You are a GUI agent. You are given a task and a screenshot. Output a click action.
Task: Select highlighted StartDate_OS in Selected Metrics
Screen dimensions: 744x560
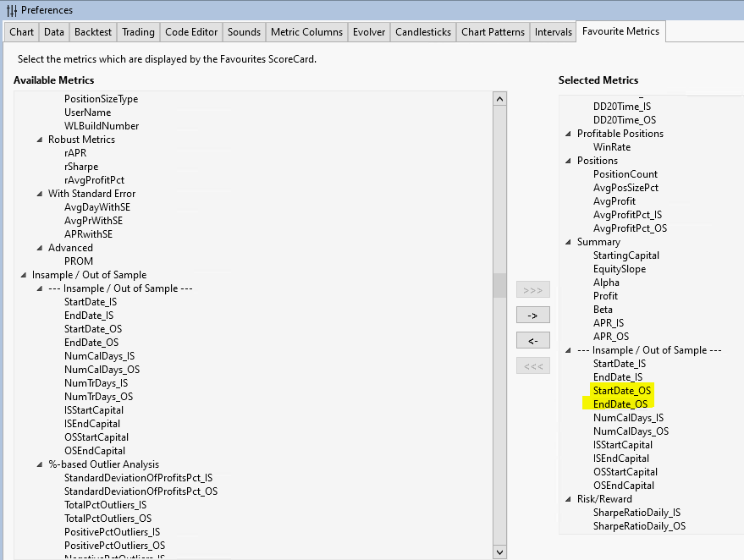click(x=621, y=391)
